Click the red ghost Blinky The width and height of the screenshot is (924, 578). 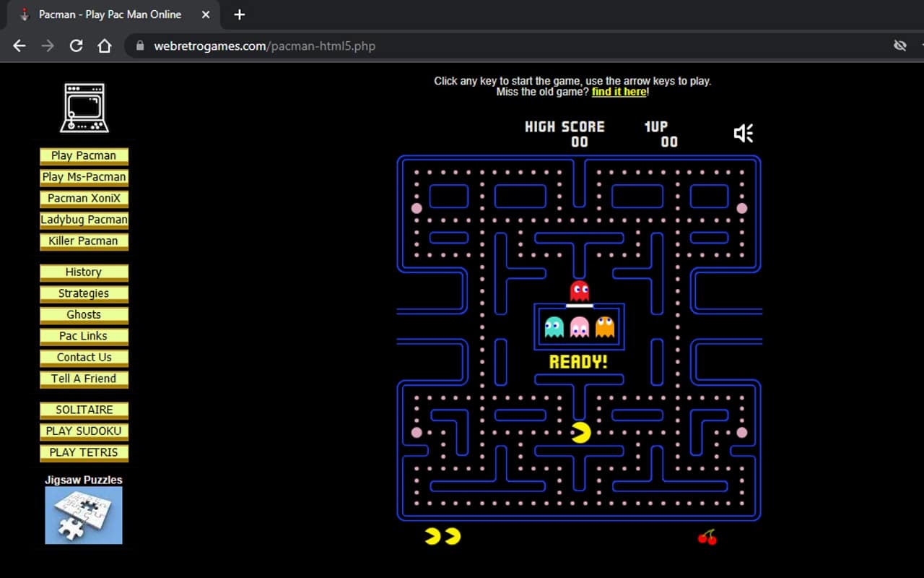click(x=580, y=290)
